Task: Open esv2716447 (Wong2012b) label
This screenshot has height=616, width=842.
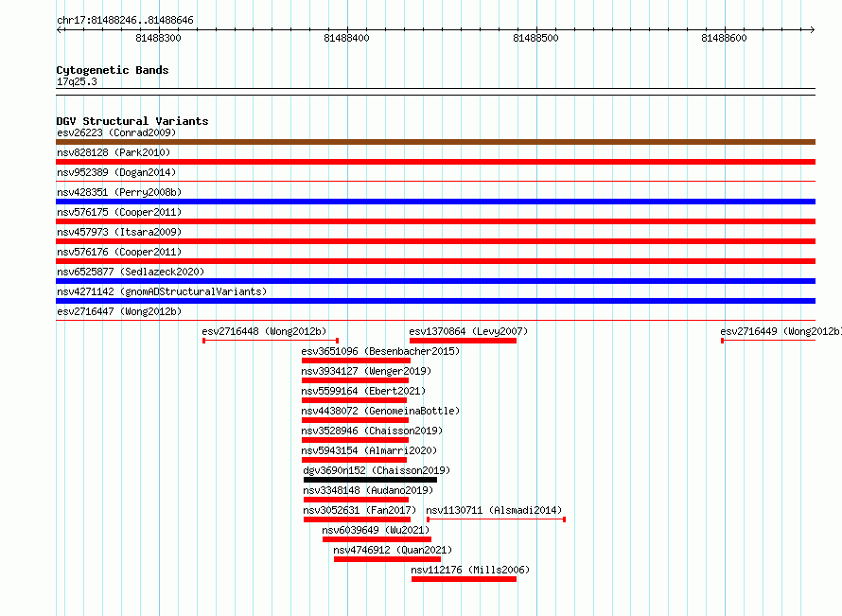Action: tap(119, 311)
